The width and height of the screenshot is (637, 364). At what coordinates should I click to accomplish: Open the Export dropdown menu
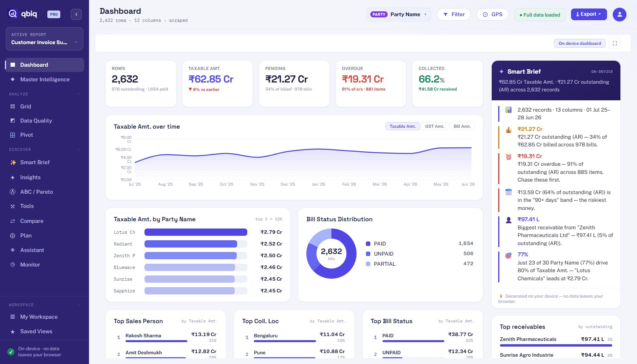pyautogui.click(x=589, y=14)
